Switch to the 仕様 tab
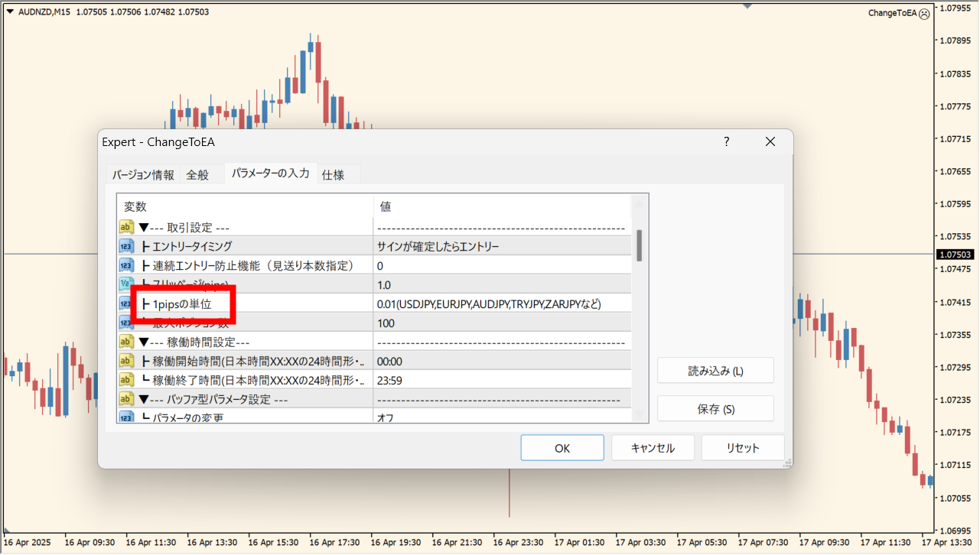980x555 pixels. (333, 175)
